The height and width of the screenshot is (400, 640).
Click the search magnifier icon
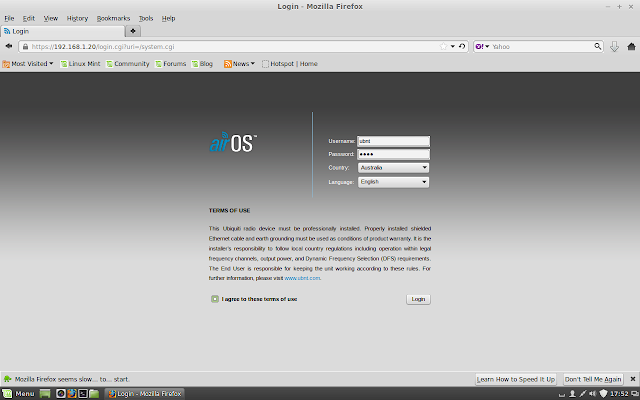tap(598, 47)
